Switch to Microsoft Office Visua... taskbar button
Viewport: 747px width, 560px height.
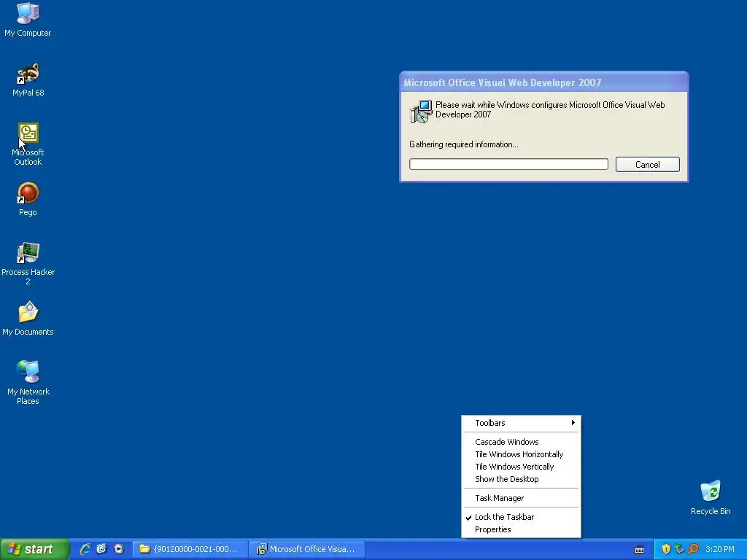tap(307, 549)
